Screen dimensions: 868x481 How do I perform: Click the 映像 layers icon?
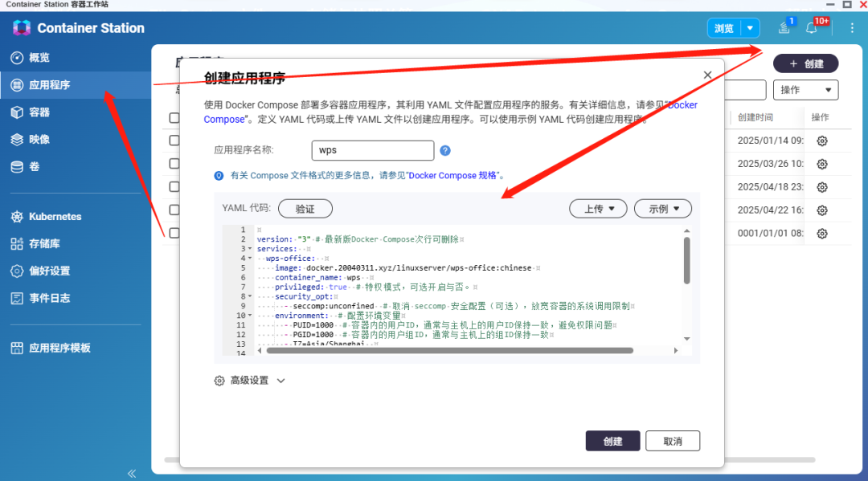click(x=17, y=140)
